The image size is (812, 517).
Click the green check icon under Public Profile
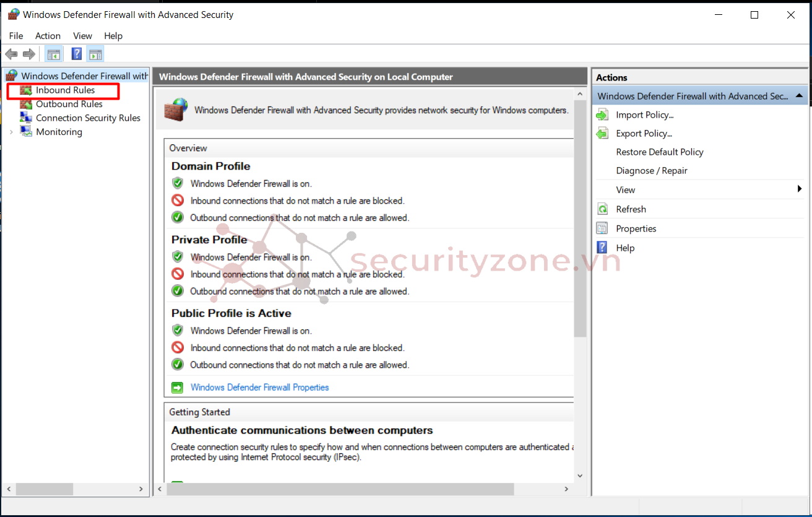tap(178, 365)
